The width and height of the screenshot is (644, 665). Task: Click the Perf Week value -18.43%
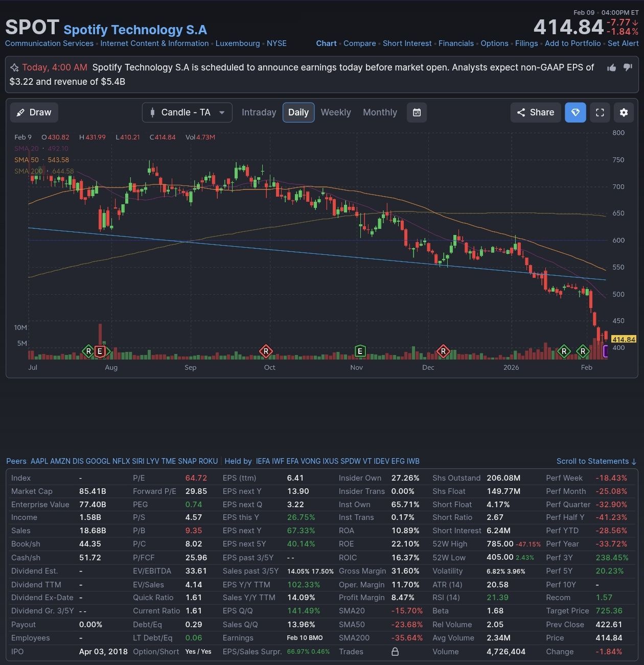tap(611, 478)
